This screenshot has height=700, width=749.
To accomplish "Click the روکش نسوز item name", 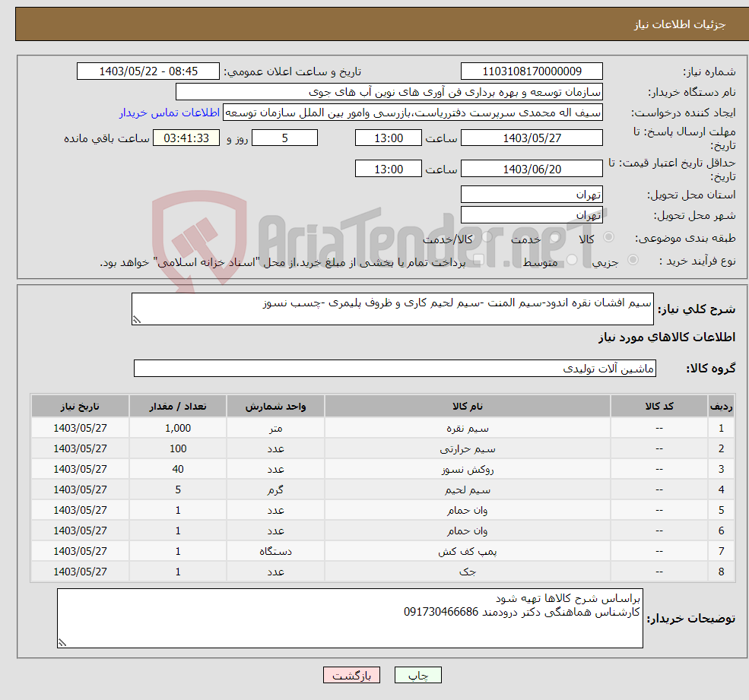I will click(x=467, y=470).
